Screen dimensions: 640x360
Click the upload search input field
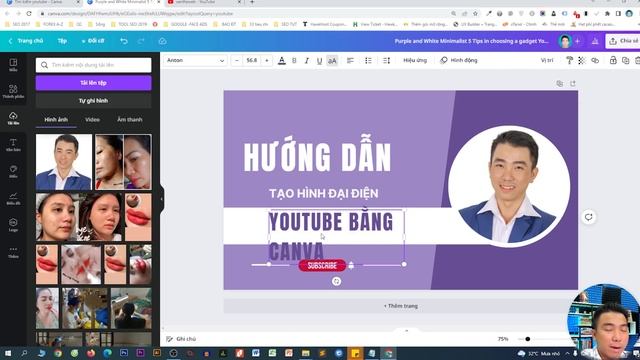93,65
